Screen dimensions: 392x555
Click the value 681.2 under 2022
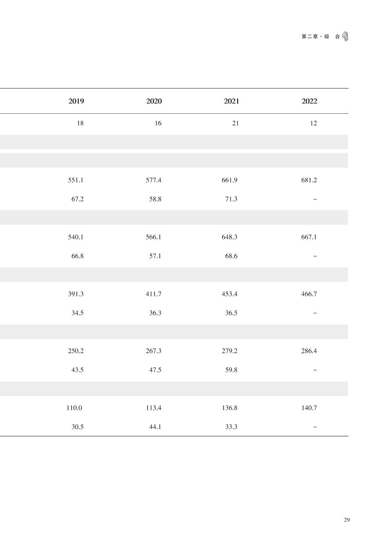(309, 180)
